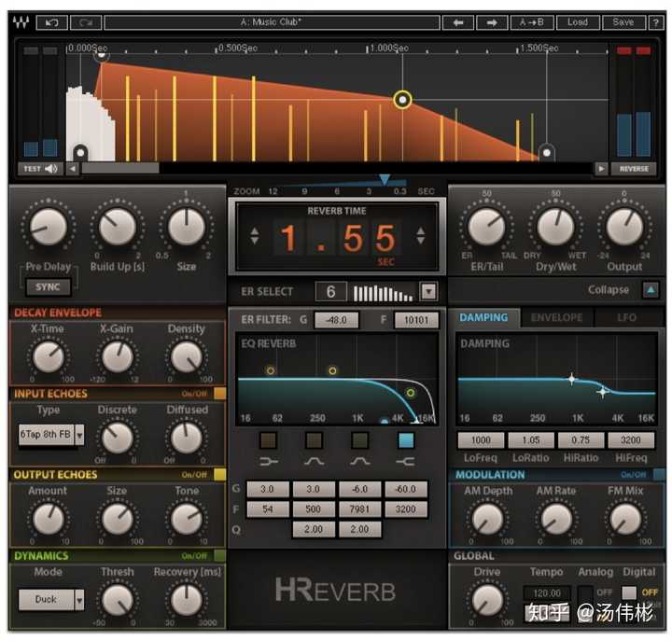Image resolution: width=672 pixels, height=641 pixels.
Task: Click the Pre Delay SYNC button
Action: coord(48,286)
